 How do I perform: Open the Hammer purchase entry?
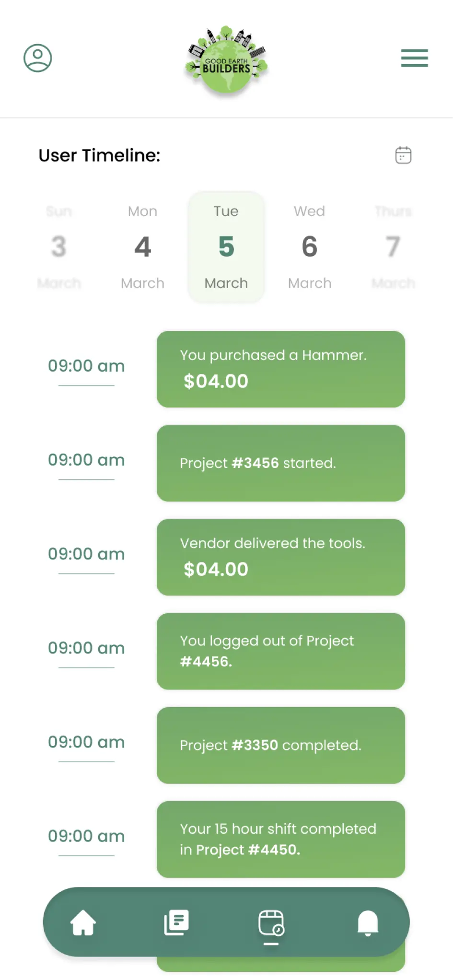[280, 369]
